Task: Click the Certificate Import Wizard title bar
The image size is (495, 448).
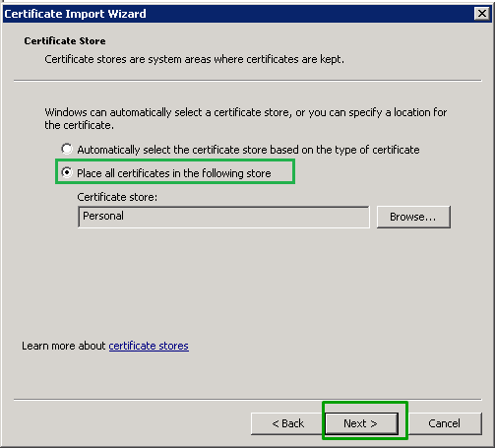Action: (238, 14)
